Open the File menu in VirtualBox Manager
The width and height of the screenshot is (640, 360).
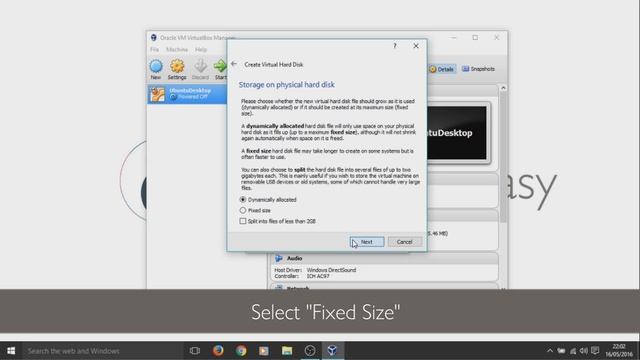[x=154, y=49]
